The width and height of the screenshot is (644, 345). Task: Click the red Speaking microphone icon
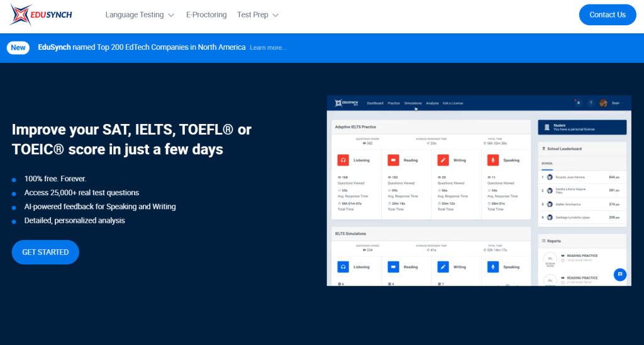tap(493, 161)
